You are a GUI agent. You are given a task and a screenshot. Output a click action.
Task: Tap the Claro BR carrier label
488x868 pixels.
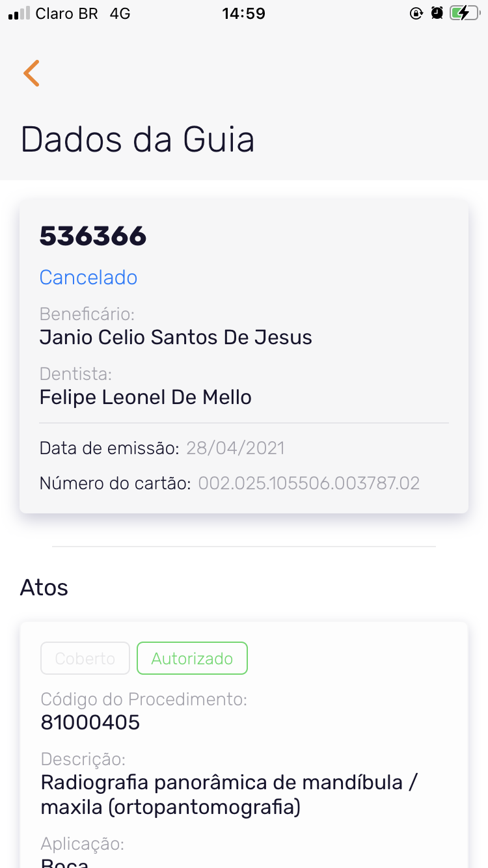point(66,14)
